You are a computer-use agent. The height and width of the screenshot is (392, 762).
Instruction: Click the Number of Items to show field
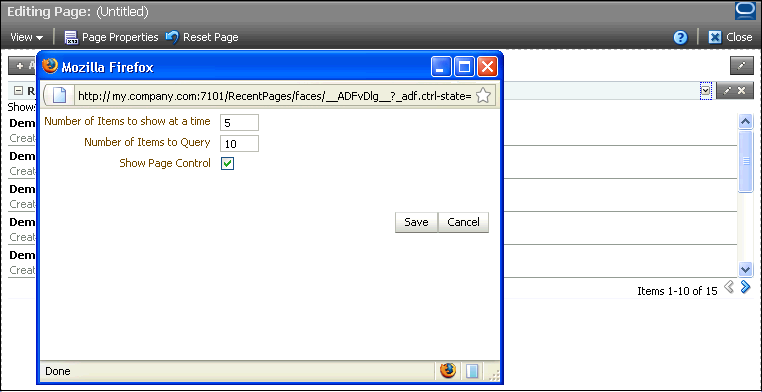[239, 123]
